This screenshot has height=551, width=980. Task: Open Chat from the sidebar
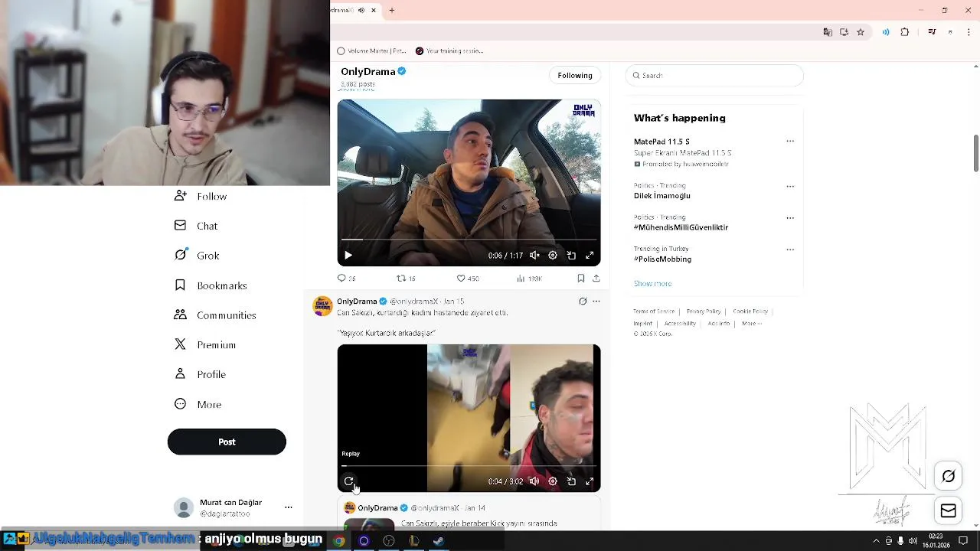(196, 226)
